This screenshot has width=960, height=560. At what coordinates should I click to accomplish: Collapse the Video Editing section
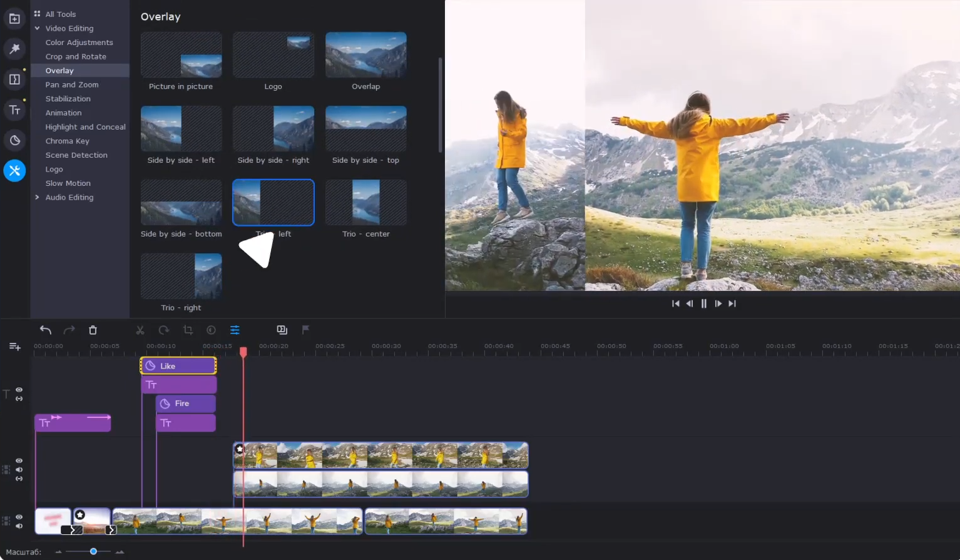38,28
